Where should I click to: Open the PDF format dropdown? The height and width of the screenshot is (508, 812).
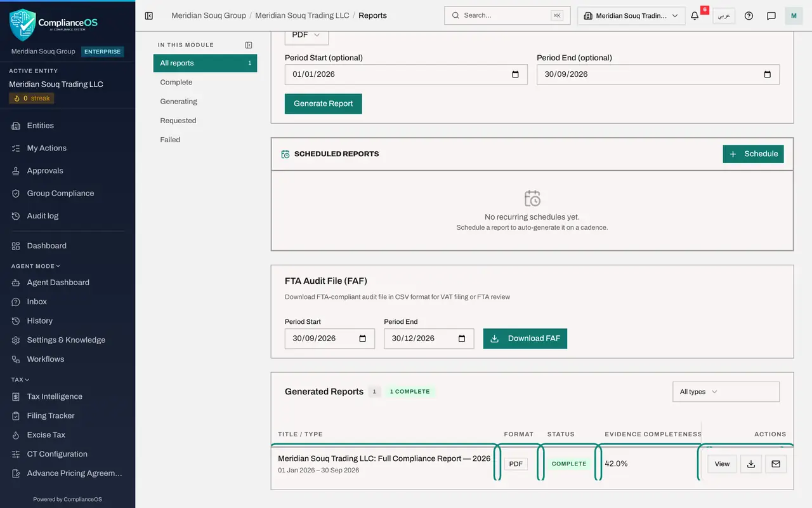tap(306, 36)
